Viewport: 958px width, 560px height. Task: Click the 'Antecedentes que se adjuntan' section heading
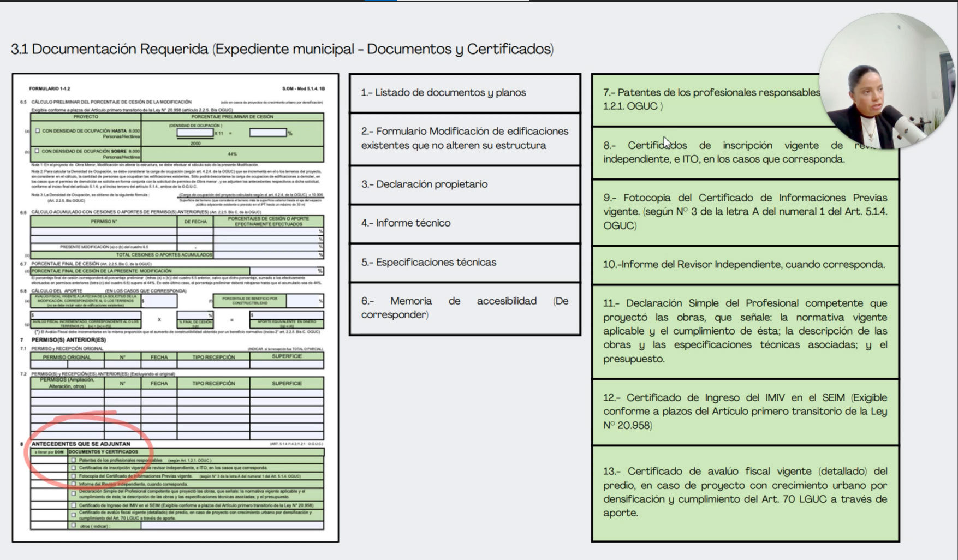(81, 444)
